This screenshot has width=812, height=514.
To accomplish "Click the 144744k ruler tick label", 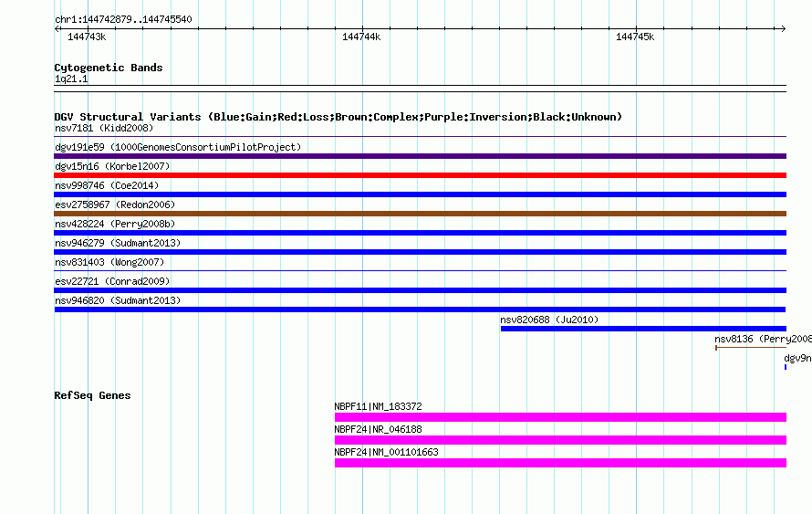I will 361,37.
